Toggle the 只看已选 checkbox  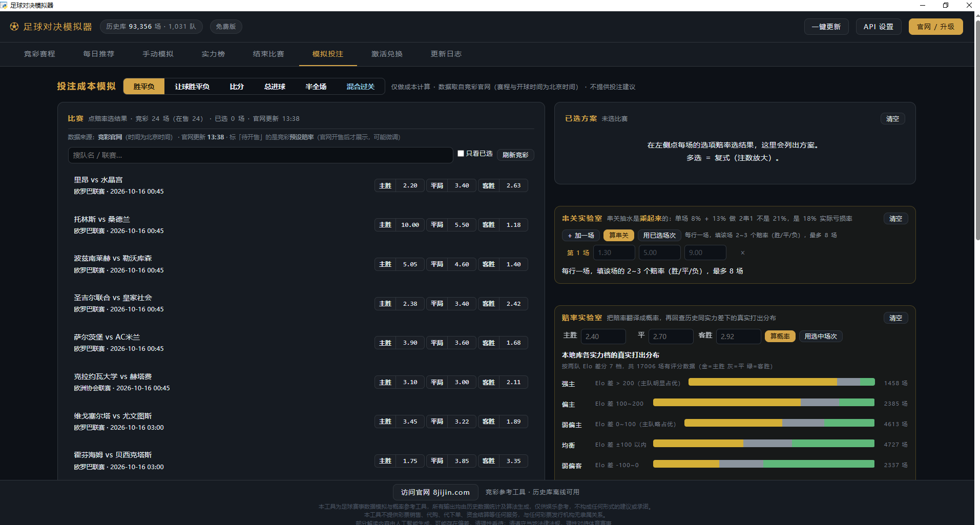pyautogui.click(x=461, y=153)
